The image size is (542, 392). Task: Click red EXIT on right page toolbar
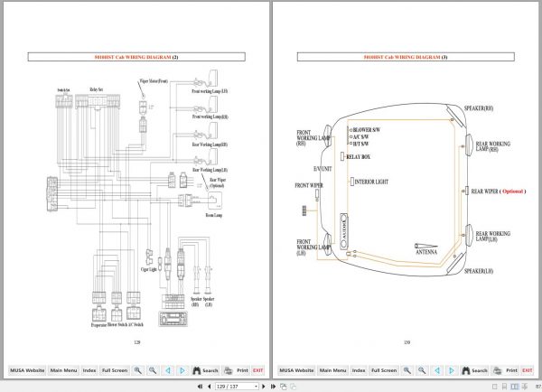pos(528,370)
